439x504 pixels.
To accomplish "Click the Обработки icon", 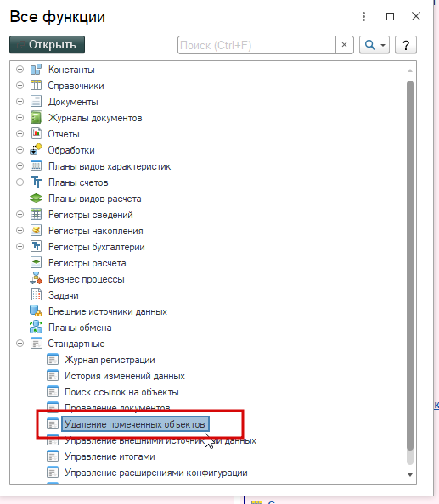I will [36, 150].
